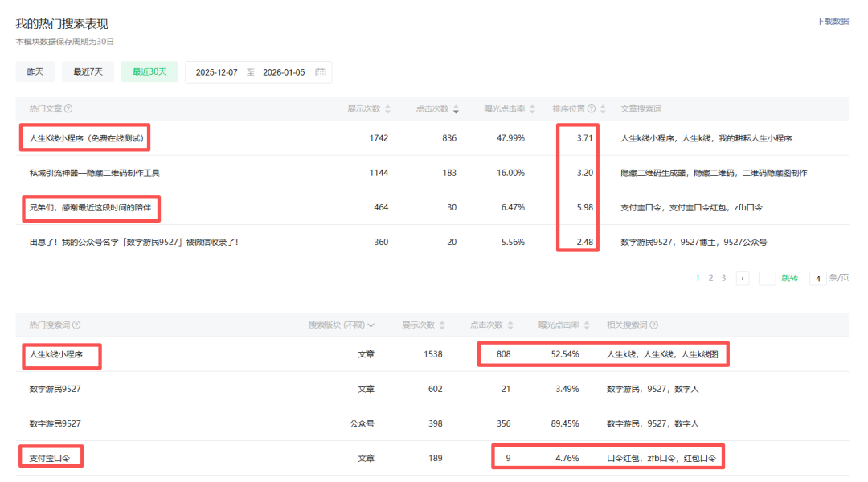
Task: Sort articles by 展示次数
Action: click(387, 109)
